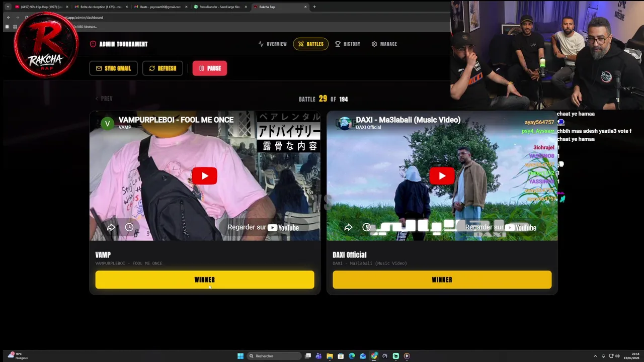Viewport: 644px width, 362px height.
Task: Close the SwissTransfer browser tab
Action: [246, 7]
